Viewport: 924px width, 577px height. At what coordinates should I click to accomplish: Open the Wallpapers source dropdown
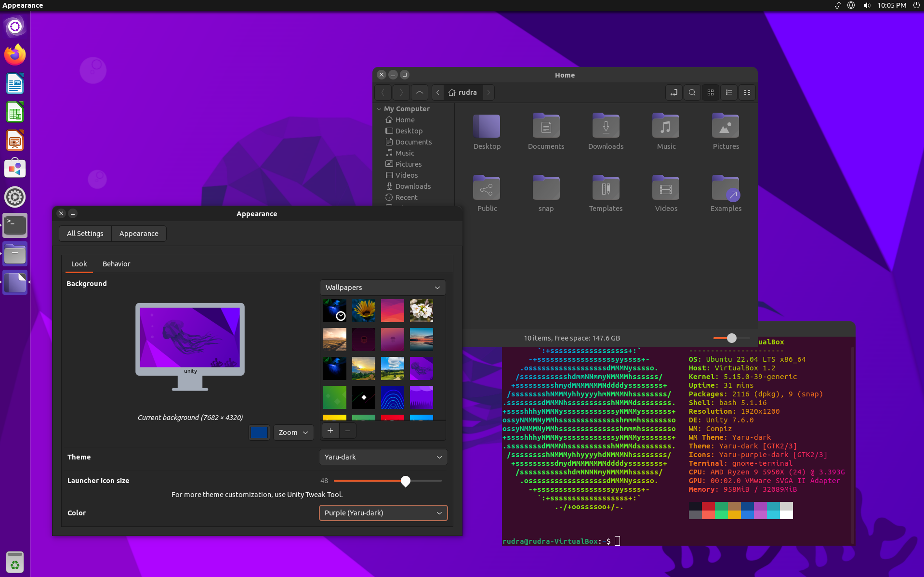tap(383, 287)
